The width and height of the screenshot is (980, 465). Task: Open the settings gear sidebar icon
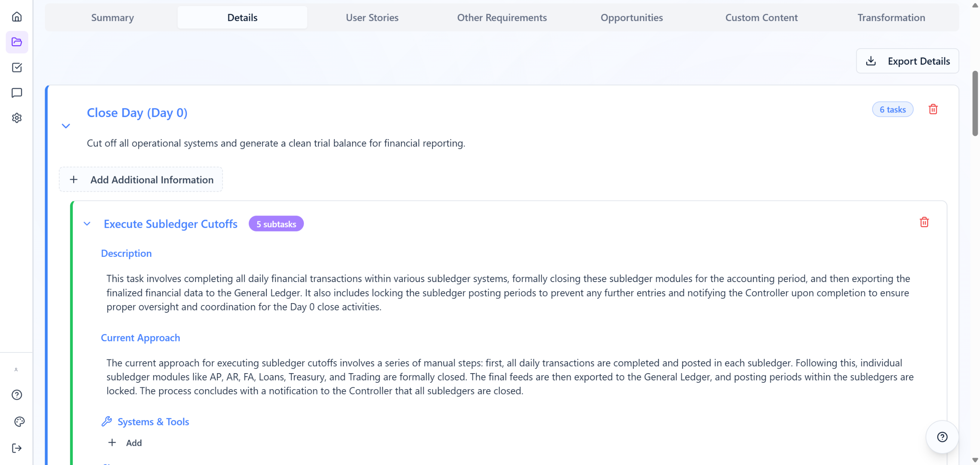coord(17,118)
